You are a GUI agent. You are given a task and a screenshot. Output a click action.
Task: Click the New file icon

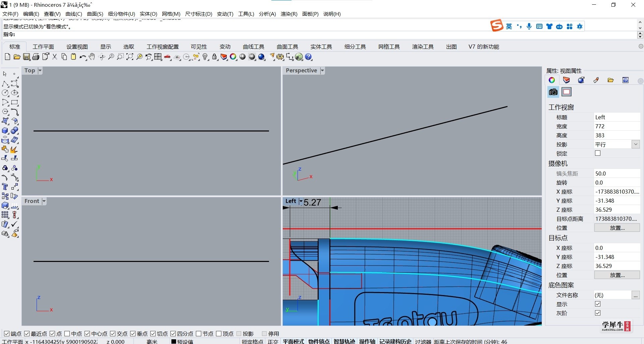(7, 57)
